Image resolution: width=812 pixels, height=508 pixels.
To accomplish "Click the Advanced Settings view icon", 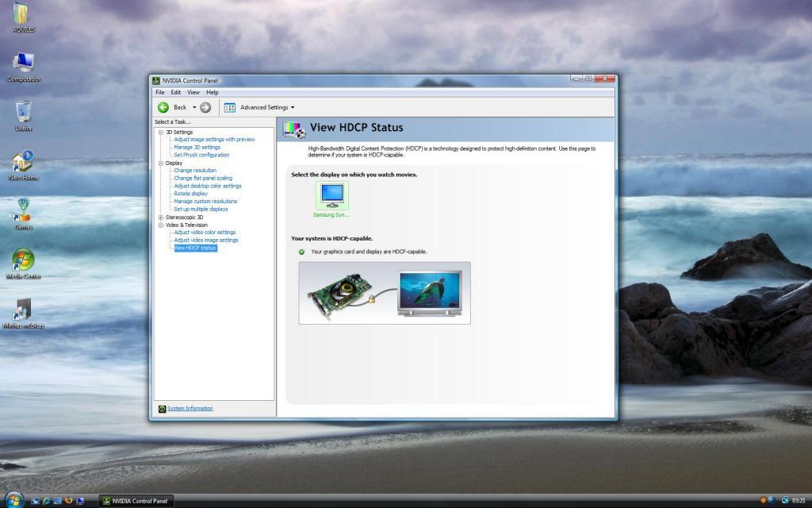I will [230, 107].
